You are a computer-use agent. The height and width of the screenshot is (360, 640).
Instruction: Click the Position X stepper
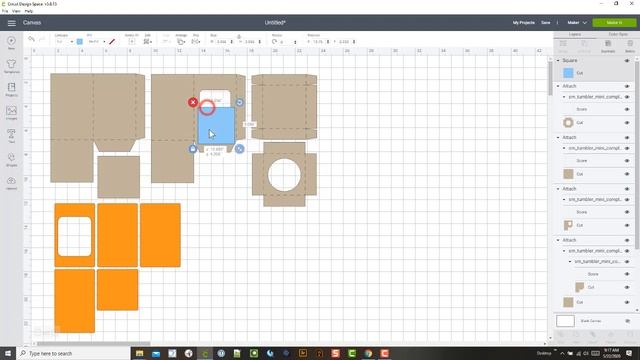click(328, 42)
